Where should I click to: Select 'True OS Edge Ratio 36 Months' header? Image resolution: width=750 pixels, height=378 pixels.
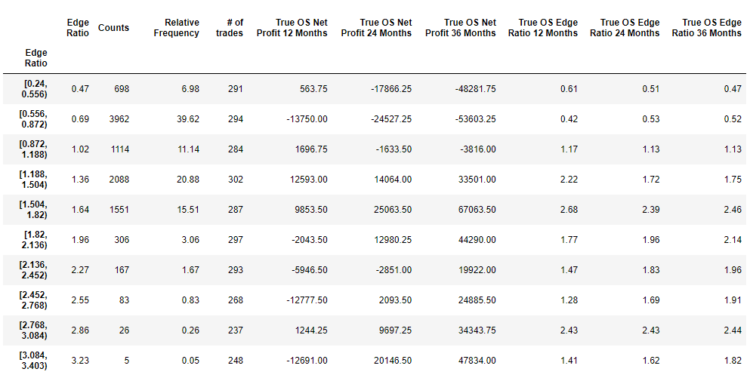point(706,28)
